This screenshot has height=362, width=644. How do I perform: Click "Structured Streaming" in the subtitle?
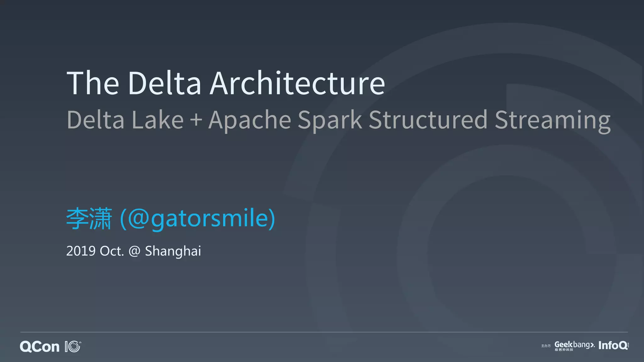tap(489, 120)
